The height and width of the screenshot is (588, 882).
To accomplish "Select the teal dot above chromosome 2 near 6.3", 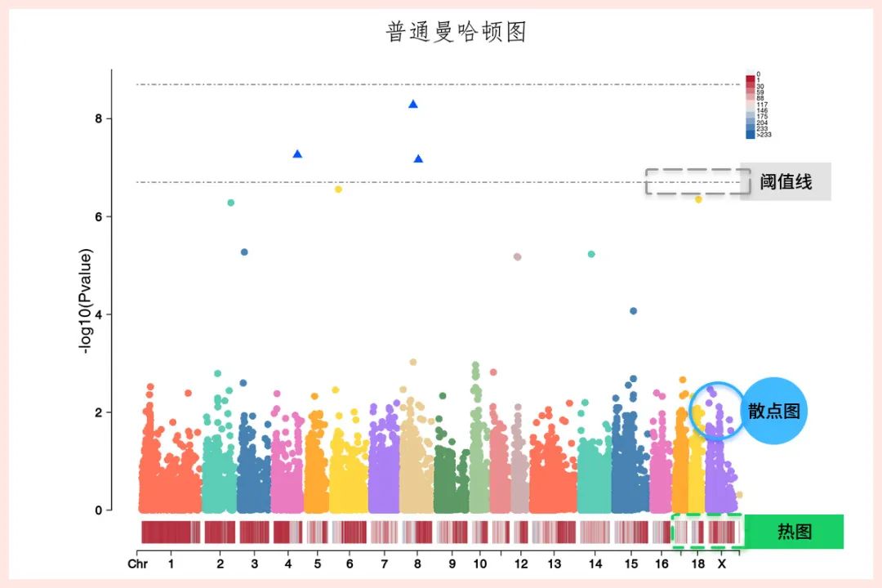I will point(230,203).
